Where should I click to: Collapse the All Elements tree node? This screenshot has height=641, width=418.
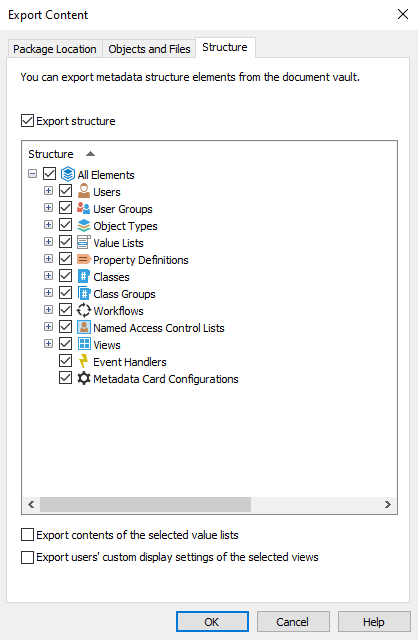point(32,174)
